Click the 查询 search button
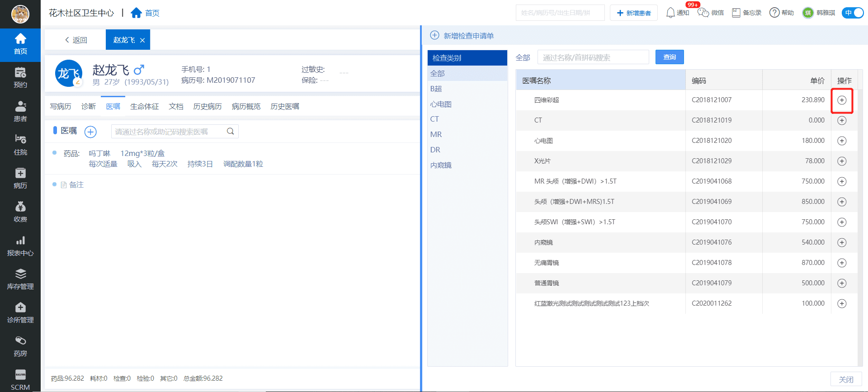Screen dimensions: 868x392 [x=670, y=57]
